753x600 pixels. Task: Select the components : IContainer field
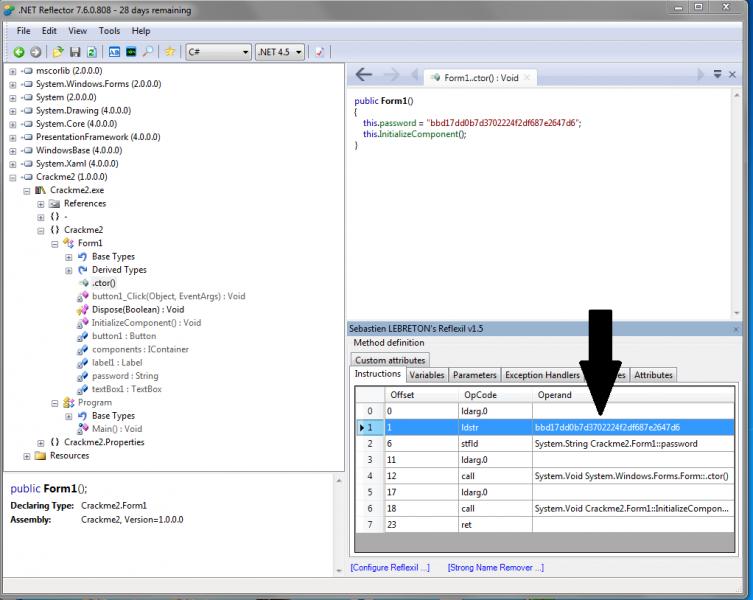point(140,349)
